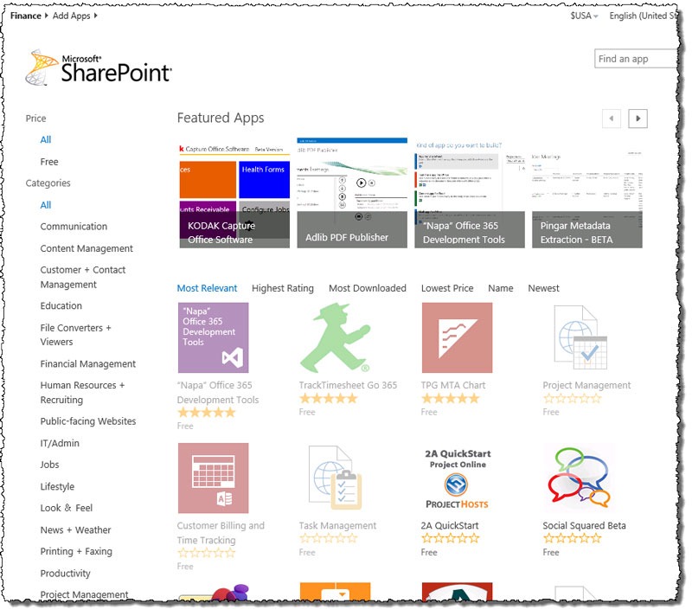Open TPG MTA Chart title link
Screen dimensions: 692x616
coord(452,385)
